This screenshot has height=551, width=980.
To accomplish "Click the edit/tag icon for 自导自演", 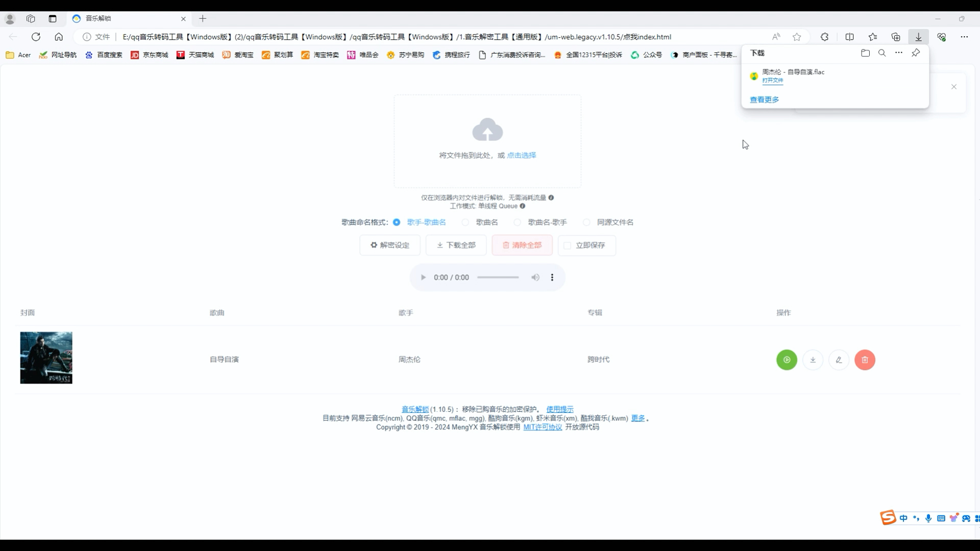I will click(x=839, y=359).
